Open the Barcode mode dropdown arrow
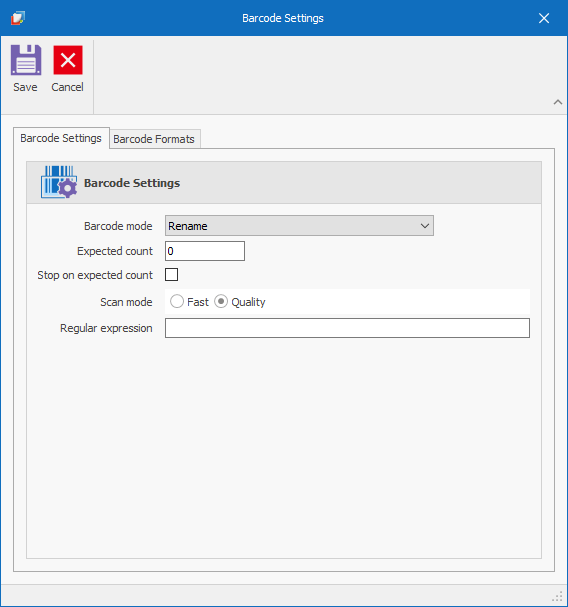568x607 pixels. point(425,226)
